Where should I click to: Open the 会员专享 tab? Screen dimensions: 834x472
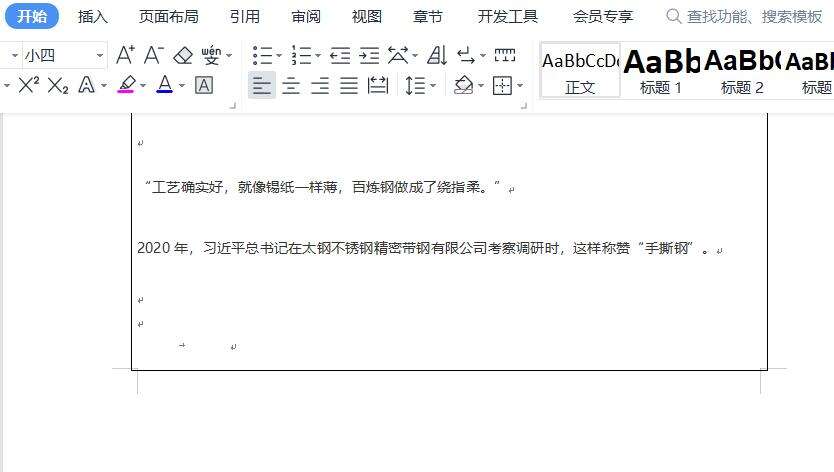coord(603,16)
